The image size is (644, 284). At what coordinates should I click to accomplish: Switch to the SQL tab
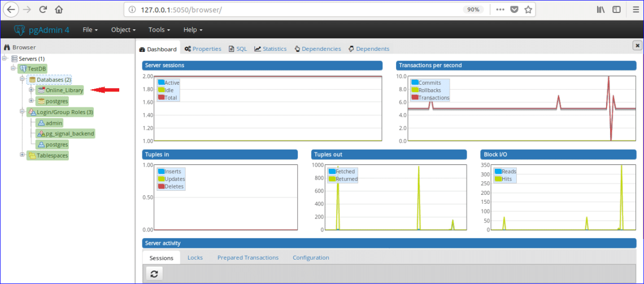(x=238, y=49)
